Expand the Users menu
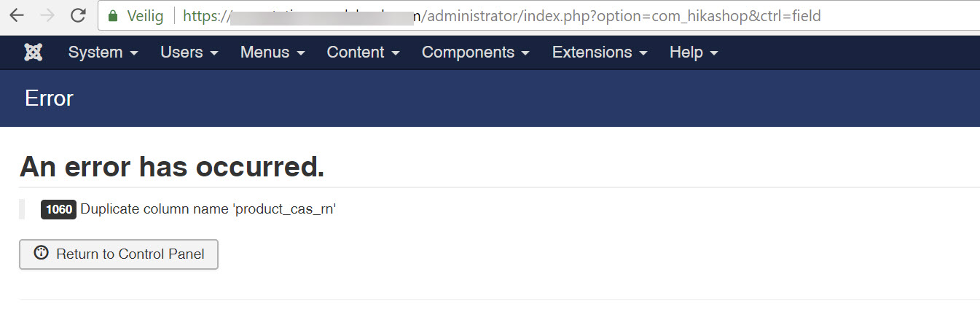Viewport: 980px width, 320px height. point(189,52)
